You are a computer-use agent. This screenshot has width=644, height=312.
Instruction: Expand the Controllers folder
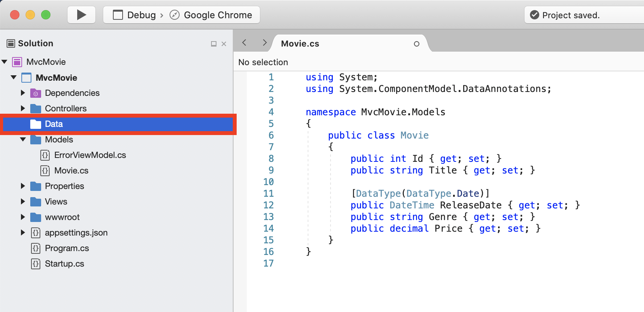[x=23, y=108]
